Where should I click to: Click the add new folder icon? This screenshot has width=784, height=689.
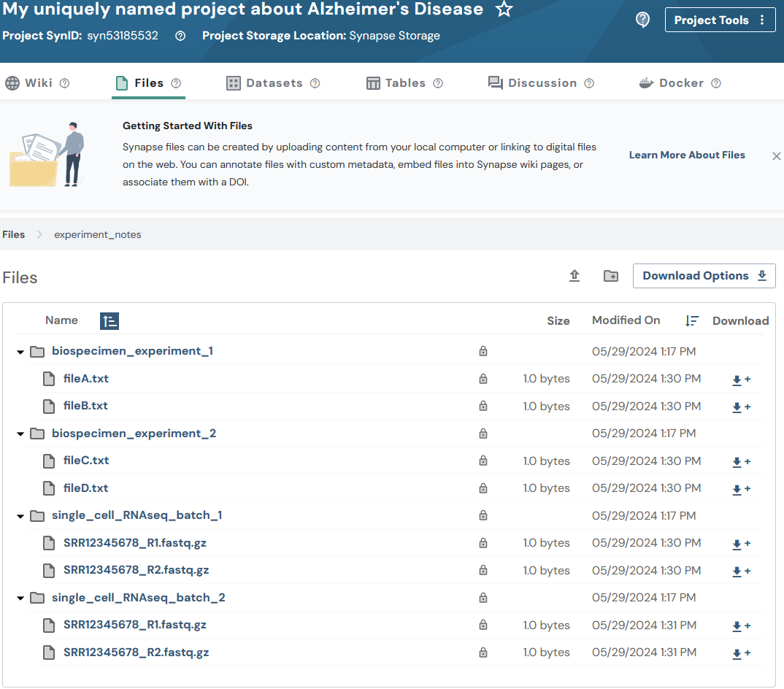click(611, 276)
